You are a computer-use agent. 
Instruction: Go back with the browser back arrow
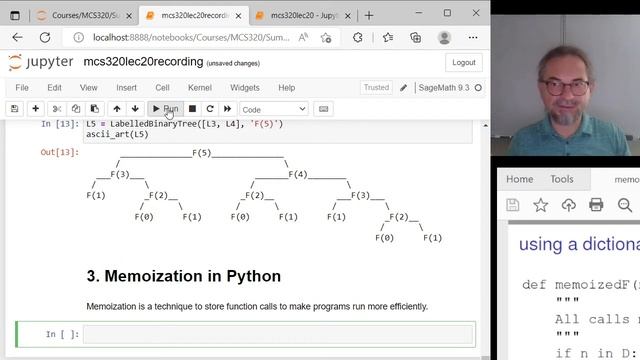click(17, 38)
